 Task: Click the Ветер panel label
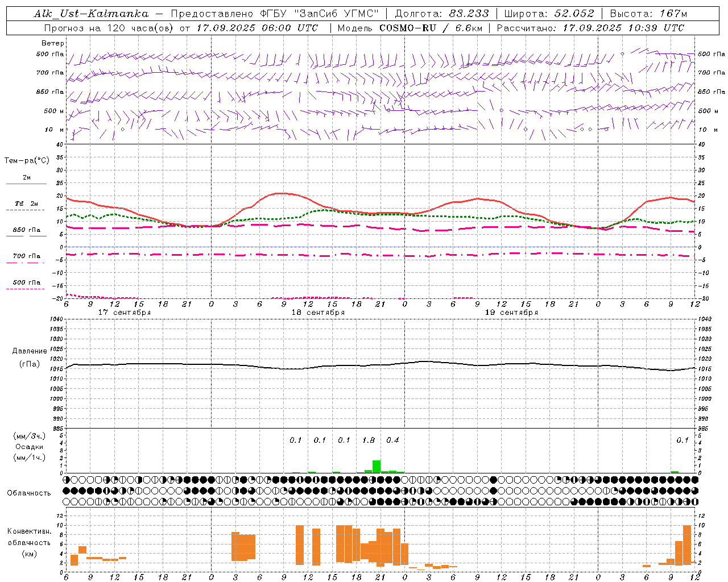(53, 43)
